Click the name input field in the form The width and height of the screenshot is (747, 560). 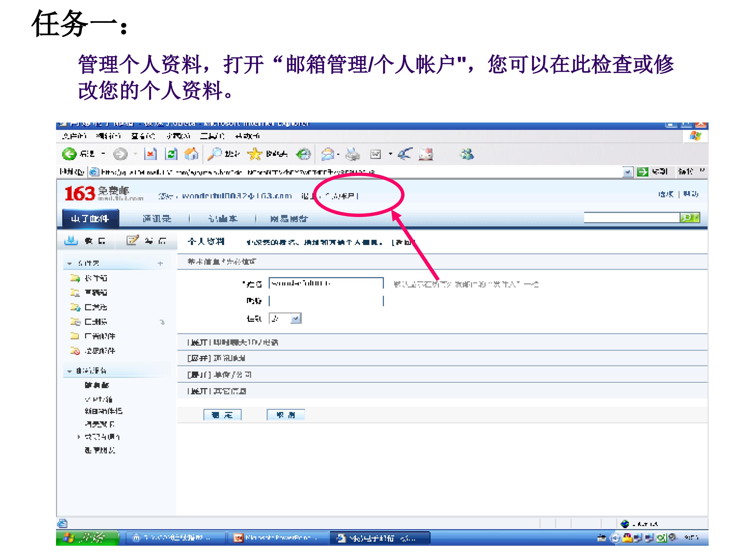(326, 283)
